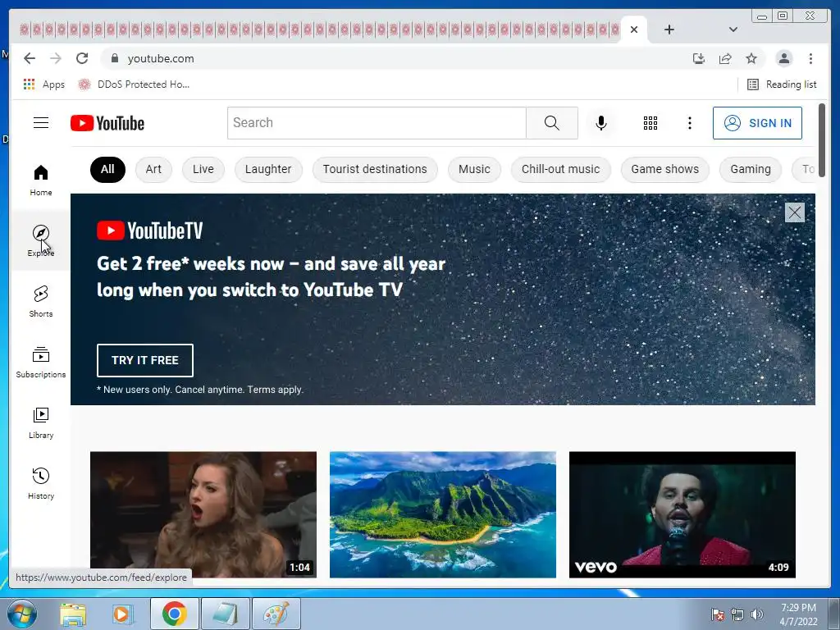
Task: Open the Apps bookmark shortcut
Action: click(44, 84)
